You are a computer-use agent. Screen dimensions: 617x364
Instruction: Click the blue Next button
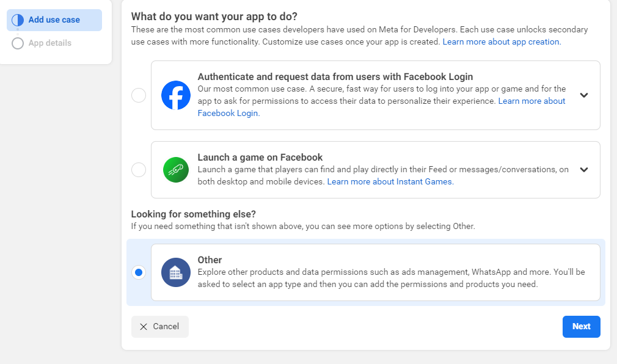(581, 327)
